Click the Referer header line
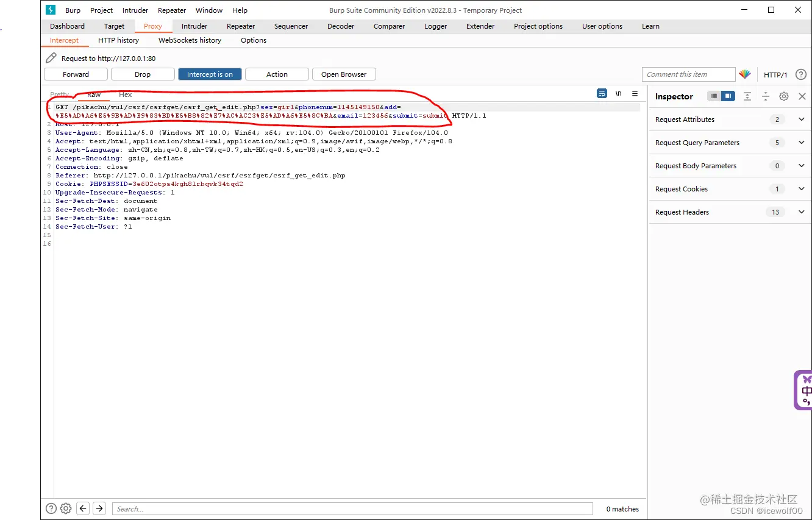Viewport: 812px width, 520px height. 200,176
